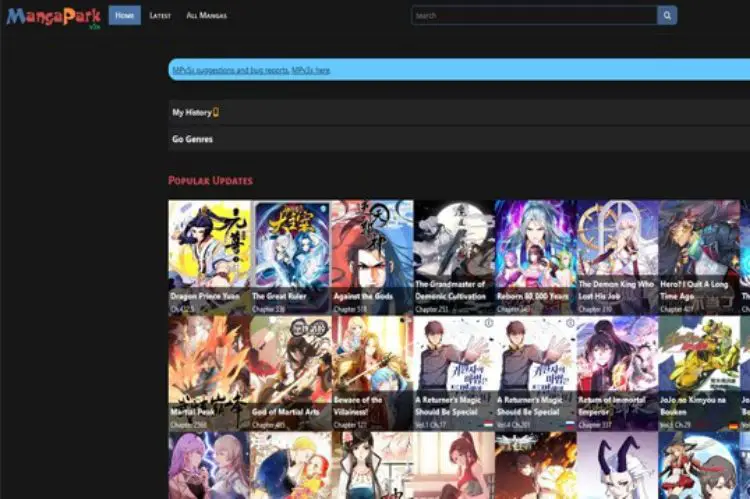This screenshot has height=499, width=750.
Task: Open chapter link under Grandmaster of Demonic Cultivation
Action: click(431, 309)
